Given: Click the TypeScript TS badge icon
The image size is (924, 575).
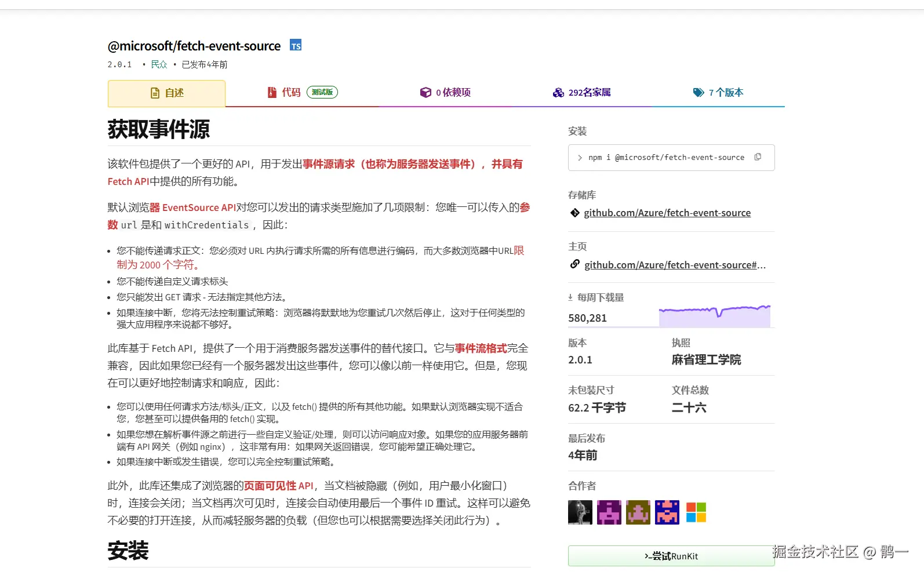Looking at the screenshot, I should (296, 45).
